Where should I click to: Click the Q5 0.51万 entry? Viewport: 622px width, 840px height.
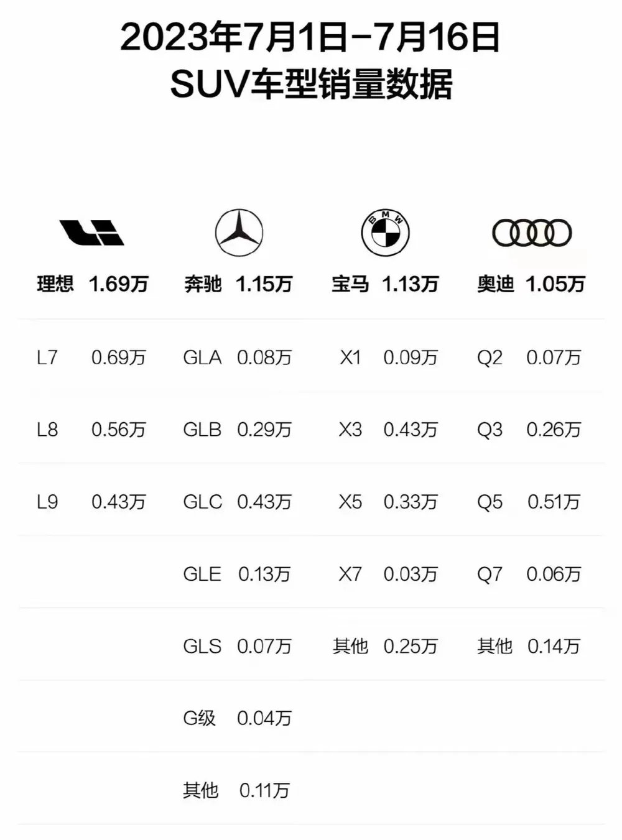[529, 502]
